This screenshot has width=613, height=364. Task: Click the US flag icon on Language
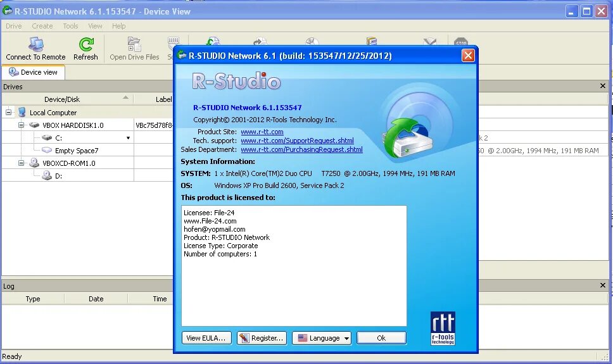[x=303, y=338]
